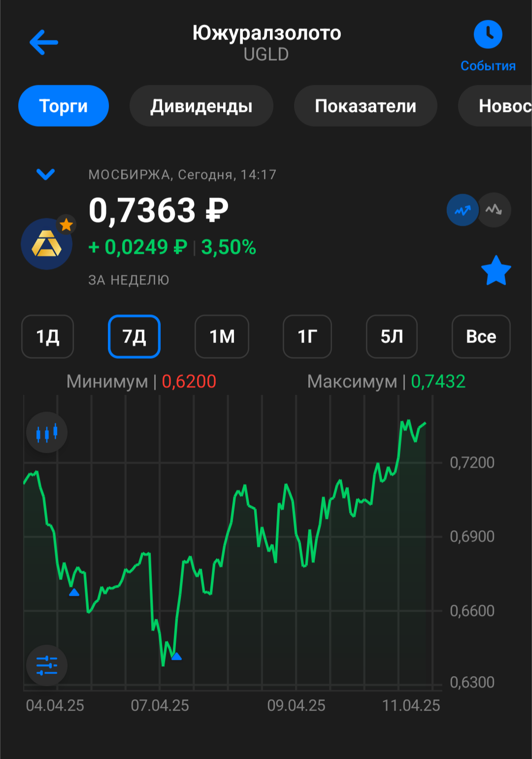
Task: Select the decline trend chart icon
Action: pos(494,210)
